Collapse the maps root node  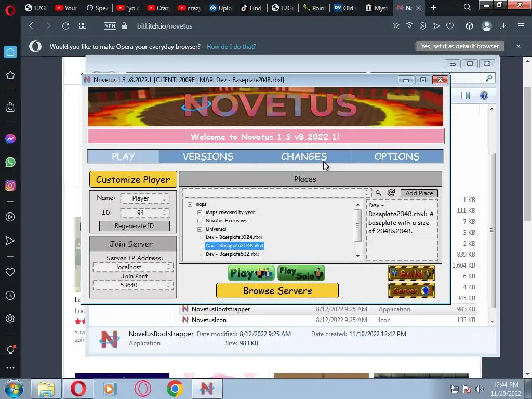pyautogui.click(x=190, y=204)
